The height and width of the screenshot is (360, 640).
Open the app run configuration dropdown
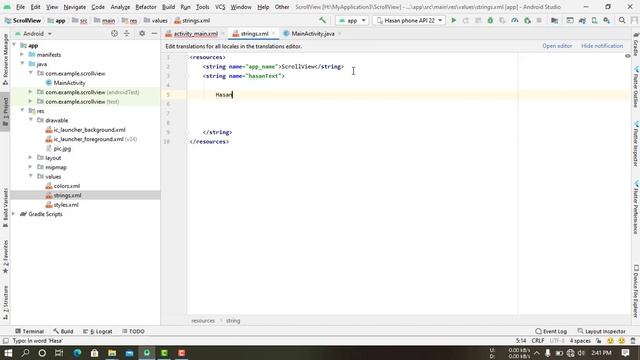pos(352,20)
